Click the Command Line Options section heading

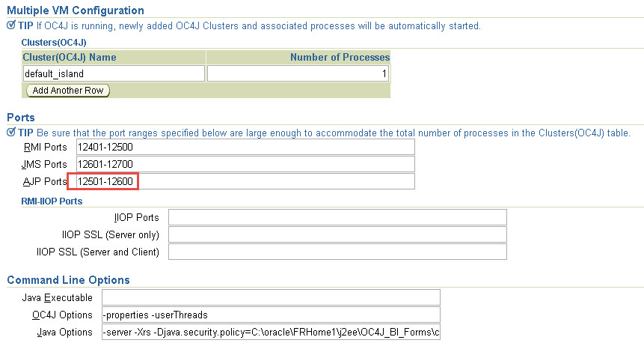point(68,280)
